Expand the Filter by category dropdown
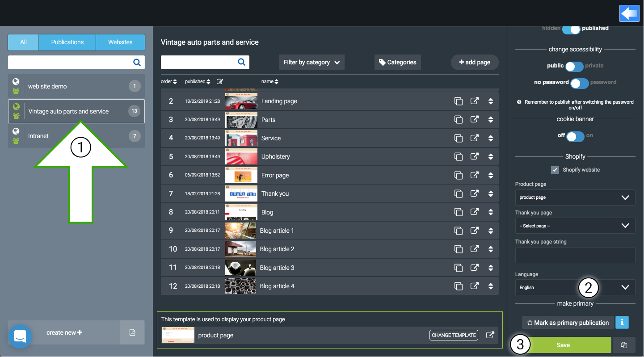The image size is (644, 357). click(311, 63)
